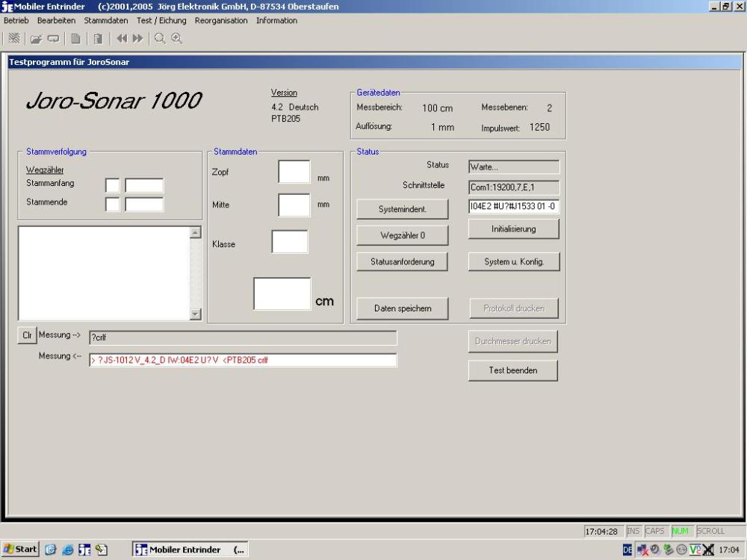This screenshot has height=560, width=747.
Task: Click inside the empty Stammverfolgung list box
Action: coord(104,273)
